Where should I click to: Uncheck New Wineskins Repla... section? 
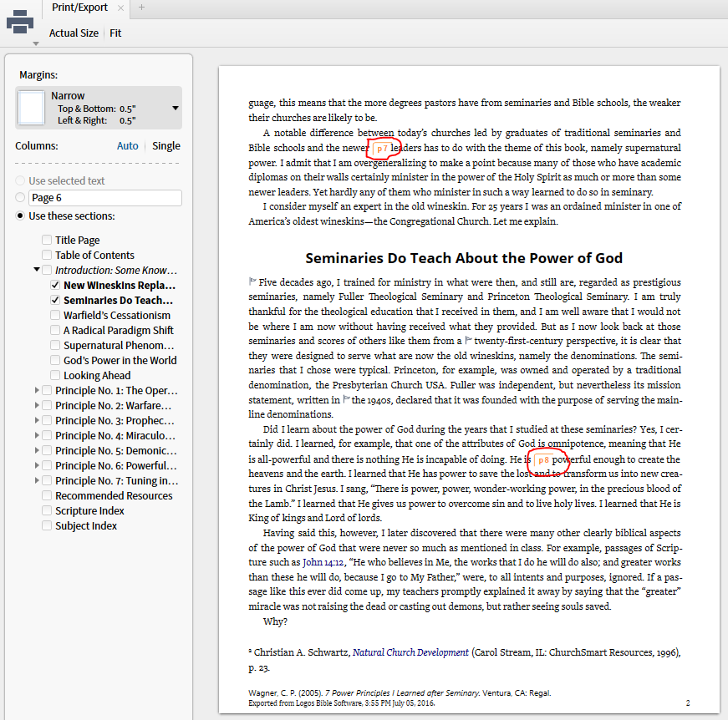55,285
